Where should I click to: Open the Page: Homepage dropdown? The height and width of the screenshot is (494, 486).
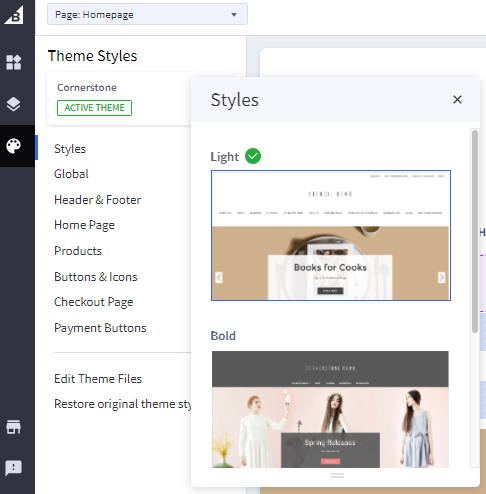click(147, 14)
